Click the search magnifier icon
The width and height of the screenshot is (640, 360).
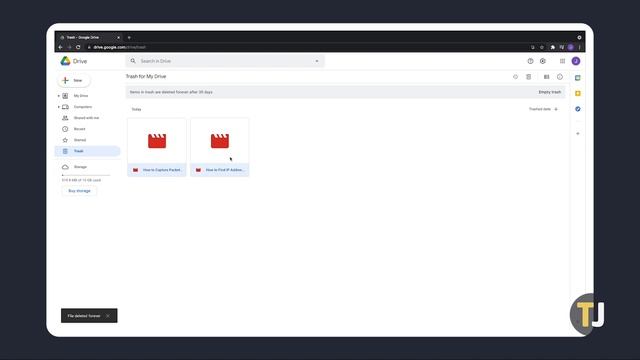pos(133,61)
